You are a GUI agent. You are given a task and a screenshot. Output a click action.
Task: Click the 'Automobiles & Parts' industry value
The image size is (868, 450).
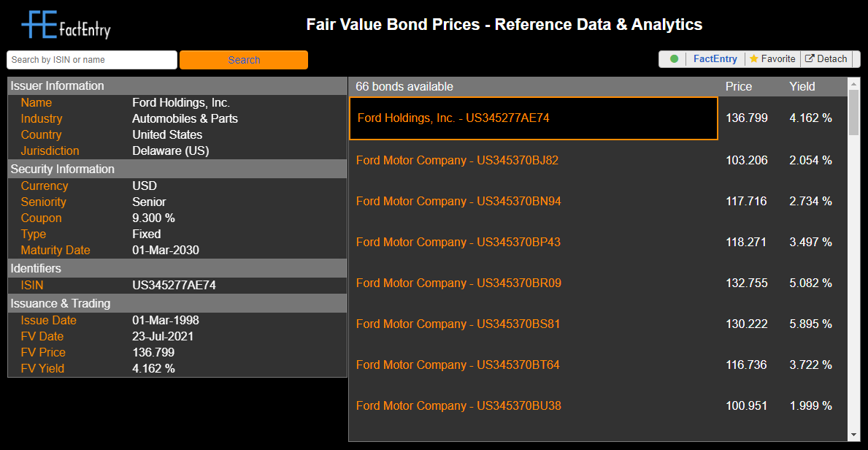click(185, 118)
